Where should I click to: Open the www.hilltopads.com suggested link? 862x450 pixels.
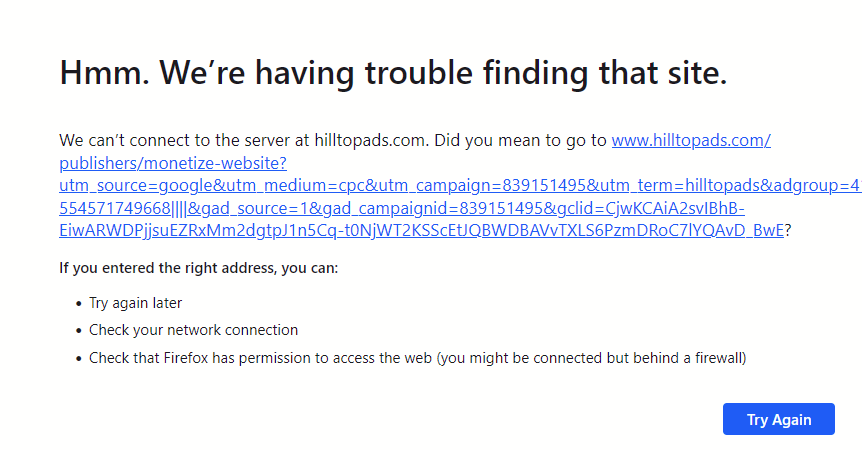pos(690,140)
